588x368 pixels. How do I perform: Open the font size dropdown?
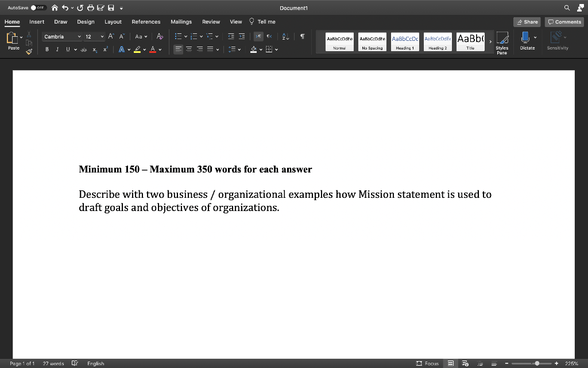click(x=102, y=36)
